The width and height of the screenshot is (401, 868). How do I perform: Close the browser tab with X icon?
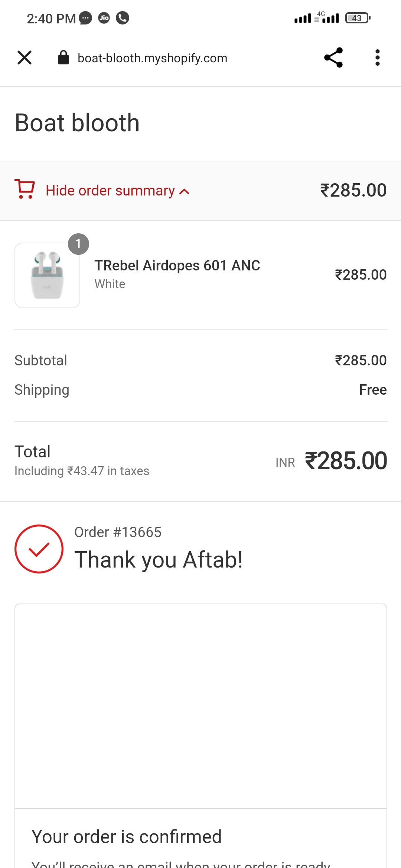25,58
